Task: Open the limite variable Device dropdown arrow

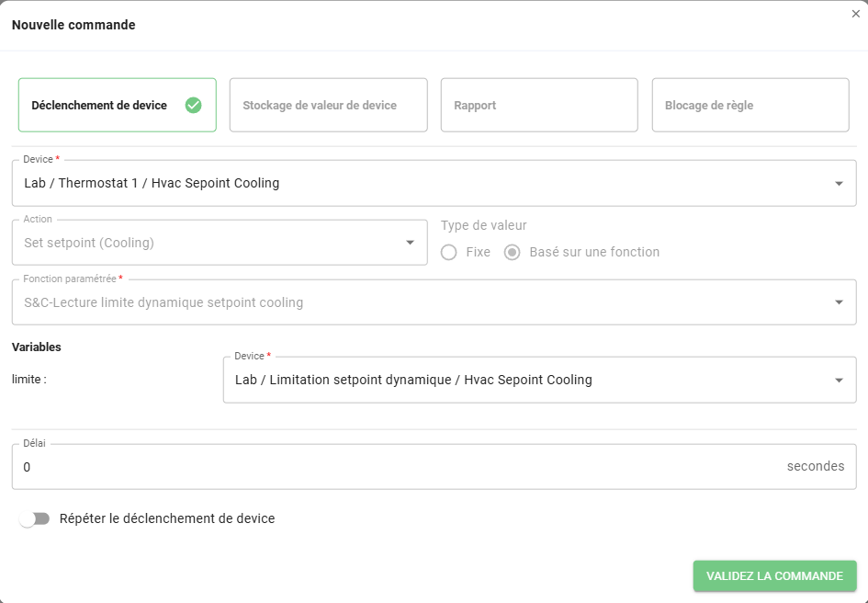Action: [839, 381]
